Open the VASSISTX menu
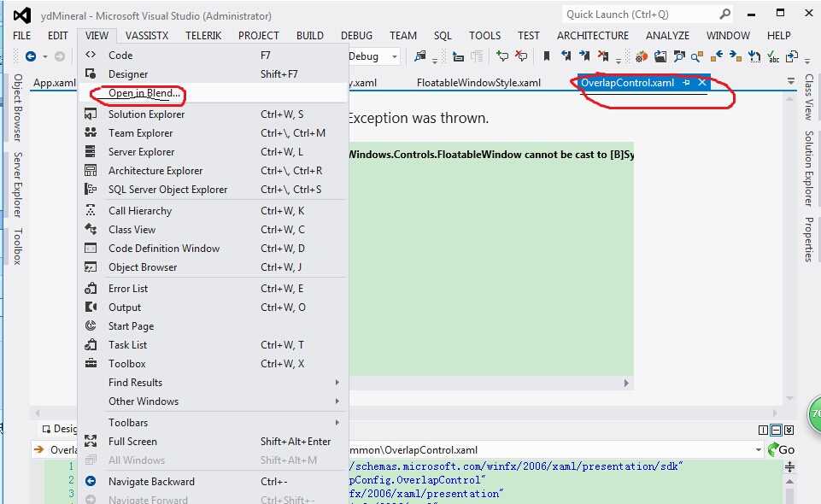 [147, 36]
